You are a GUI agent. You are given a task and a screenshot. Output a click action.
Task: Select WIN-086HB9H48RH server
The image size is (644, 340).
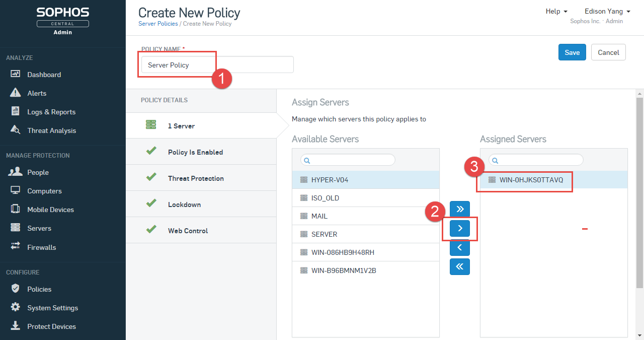click(366, 252)
